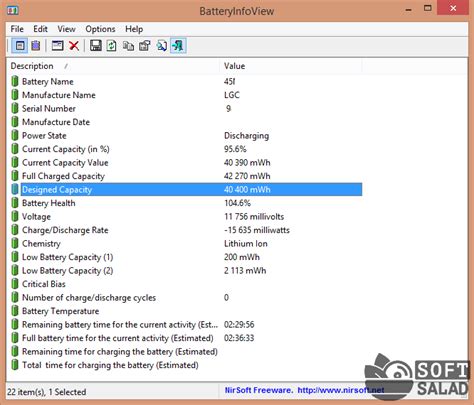Open the Properties toolbar icon

click(x=145, y=46)
